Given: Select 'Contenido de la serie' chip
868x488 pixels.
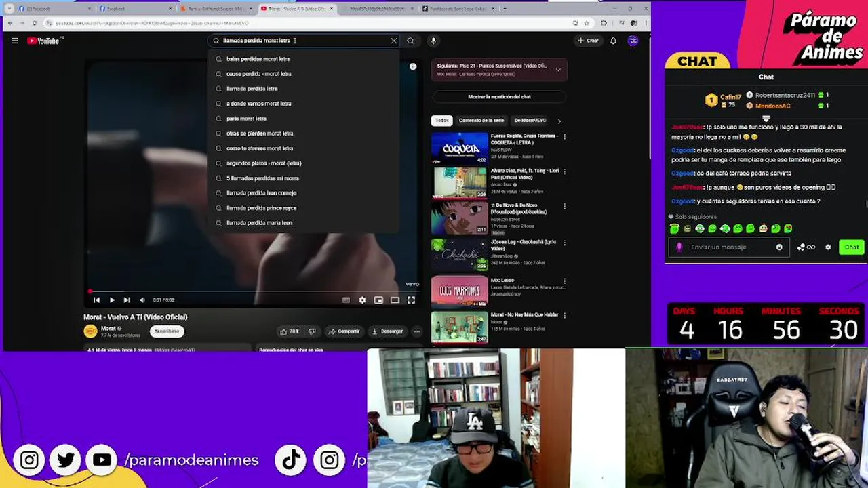Looking at the screenshot, I should (x=481, y=121).
